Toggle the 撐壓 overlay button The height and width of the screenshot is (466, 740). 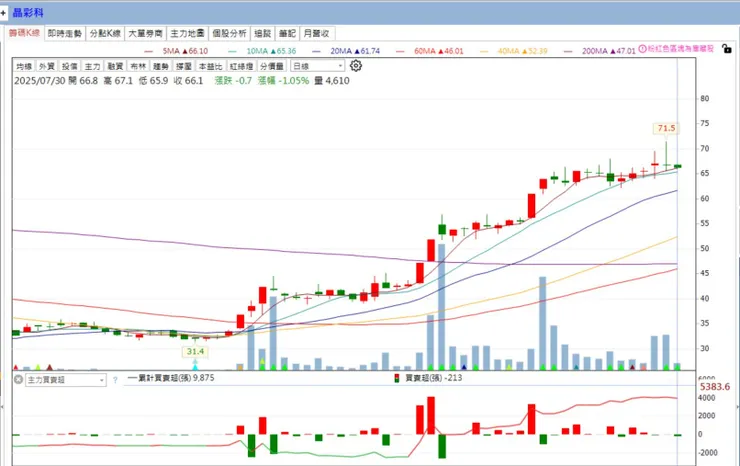coord(184,66)
